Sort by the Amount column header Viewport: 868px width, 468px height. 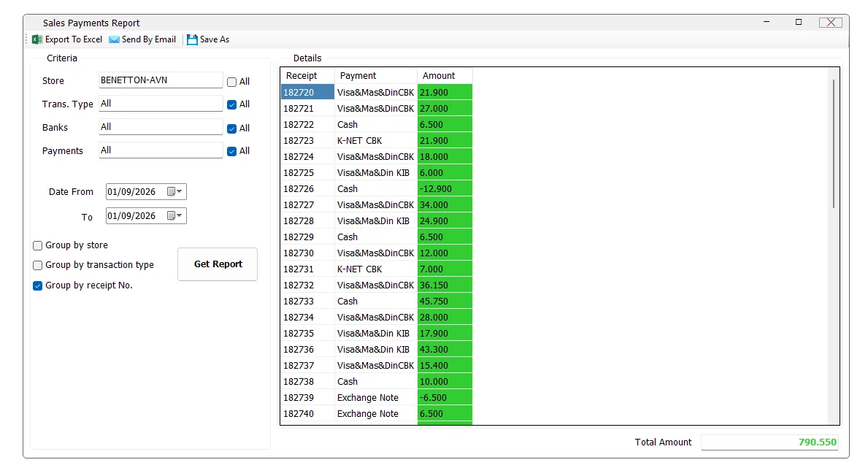point(445,76)
